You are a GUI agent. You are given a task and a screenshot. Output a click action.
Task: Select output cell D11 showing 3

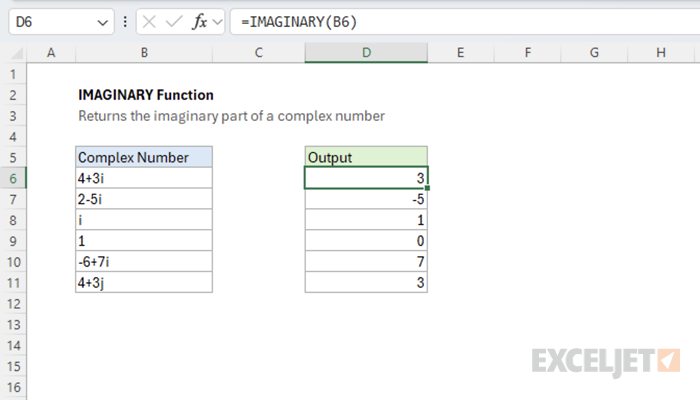[x=366, y=283]
